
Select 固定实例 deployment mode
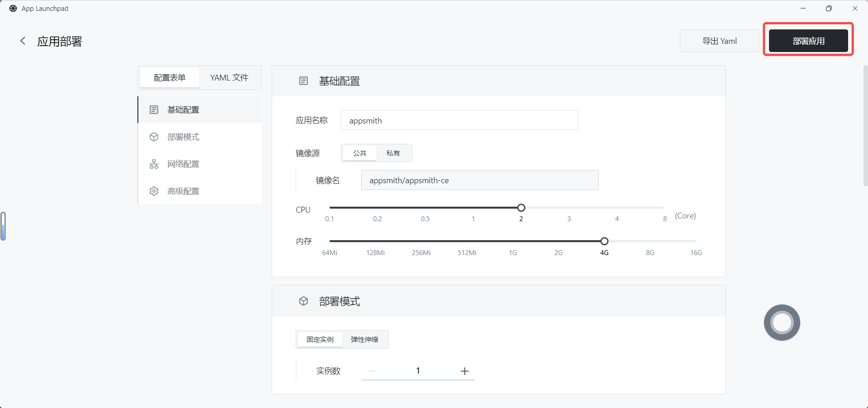pyautogui.click(x=320, y=340)
